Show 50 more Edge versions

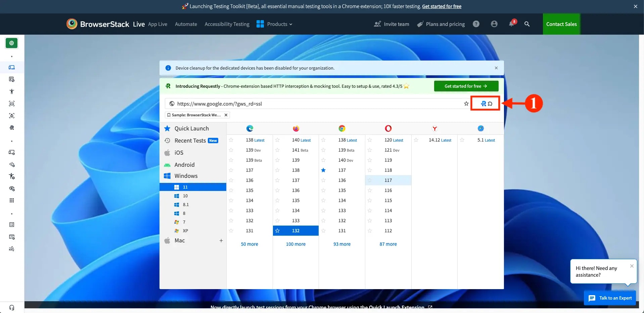click(249, 244)
